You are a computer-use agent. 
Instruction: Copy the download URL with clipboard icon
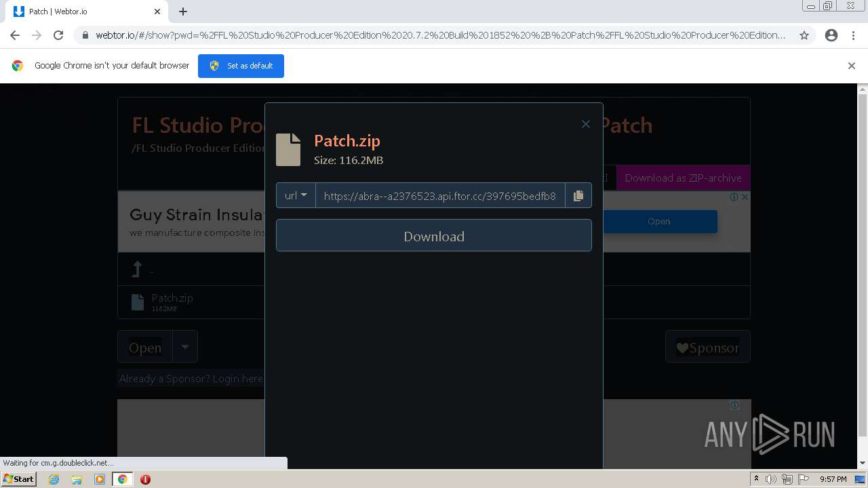click(578, 196)
